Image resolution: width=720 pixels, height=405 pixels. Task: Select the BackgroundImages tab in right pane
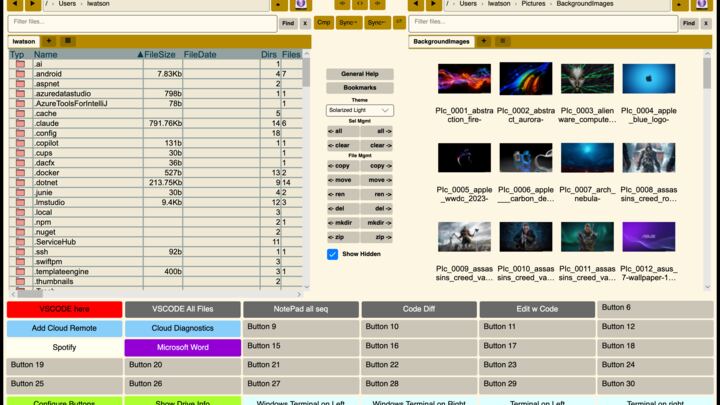(x=441, y=41)
